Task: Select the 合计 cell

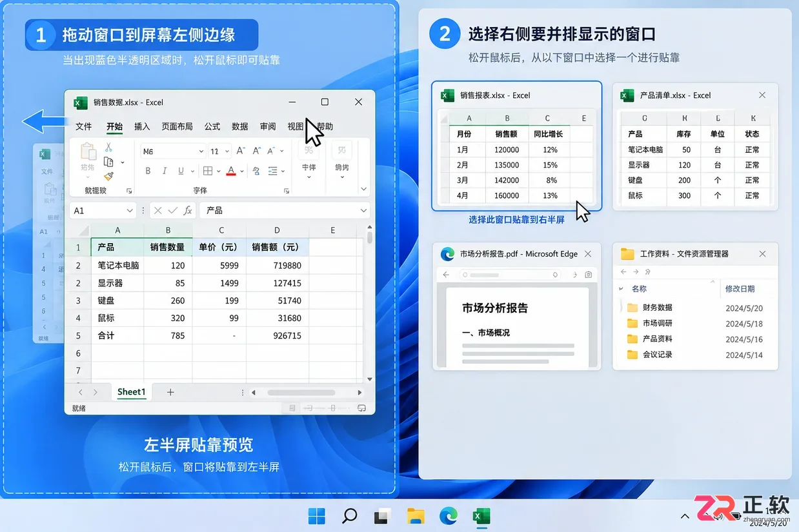Action: (x=117, y=335)
